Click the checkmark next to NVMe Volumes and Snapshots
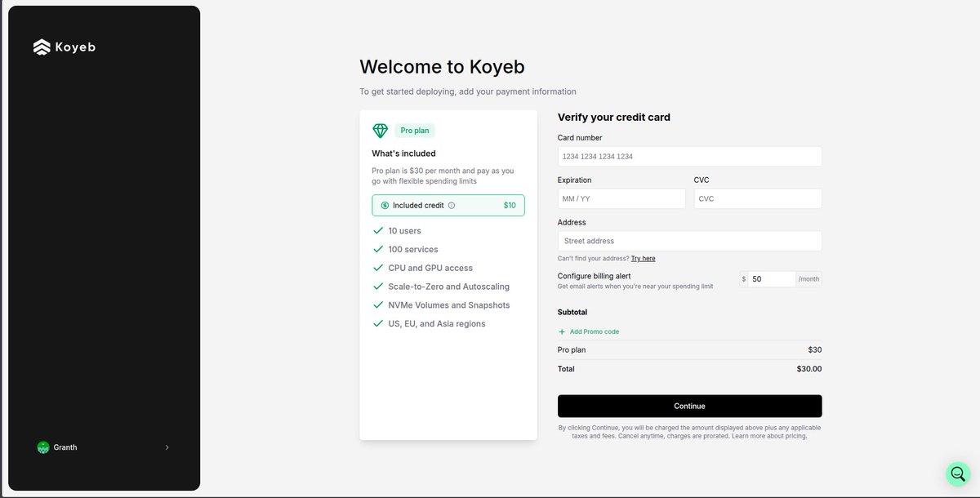This screenshot has height=498, width=980. [378, 305]
